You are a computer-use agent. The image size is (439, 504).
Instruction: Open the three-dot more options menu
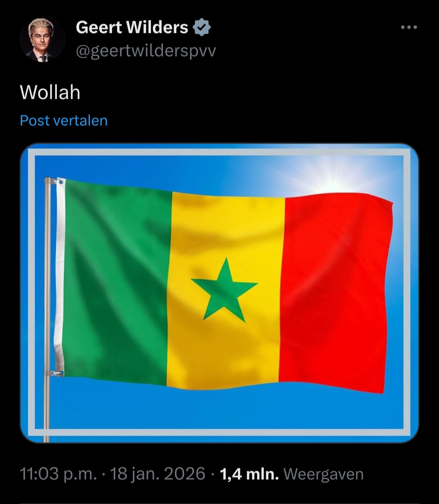[409, 27]
